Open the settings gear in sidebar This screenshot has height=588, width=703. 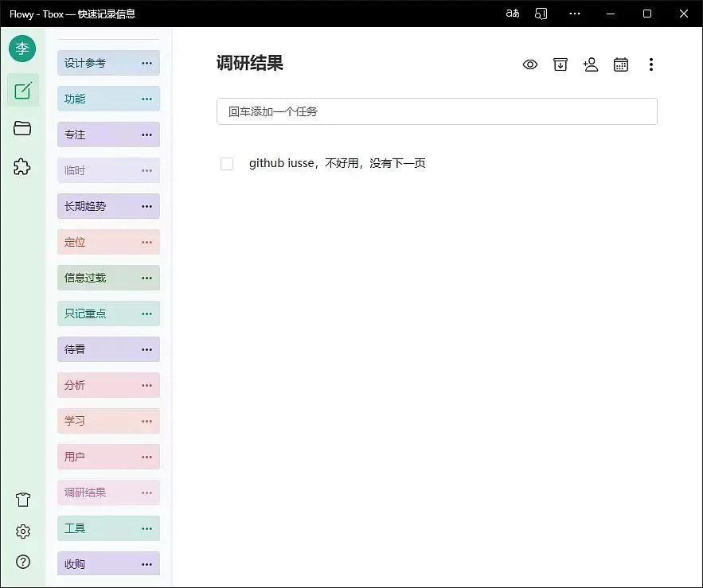tap(22, 532)
